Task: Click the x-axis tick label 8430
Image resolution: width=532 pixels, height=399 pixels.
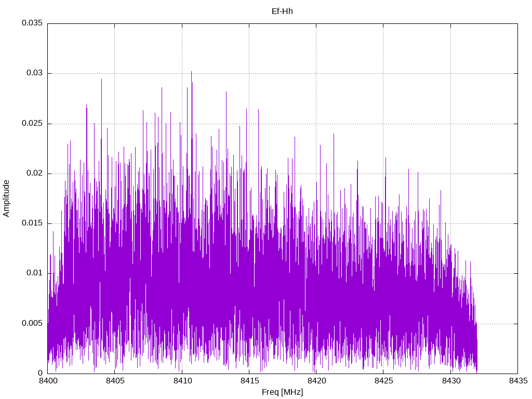Action: click(x=451, y=381)
